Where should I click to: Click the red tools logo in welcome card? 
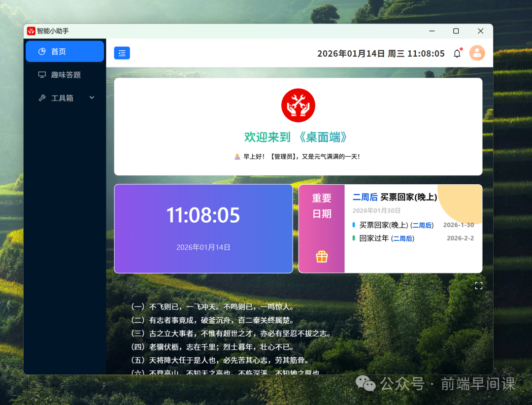(298, 105)
